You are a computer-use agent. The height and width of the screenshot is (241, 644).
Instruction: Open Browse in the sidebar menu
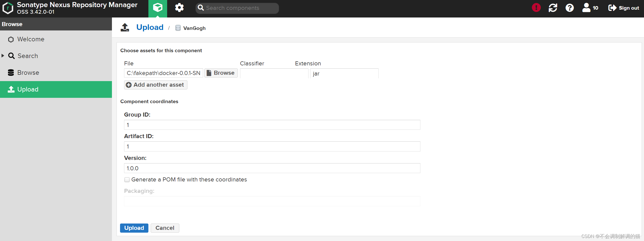(x=56, y=72)
